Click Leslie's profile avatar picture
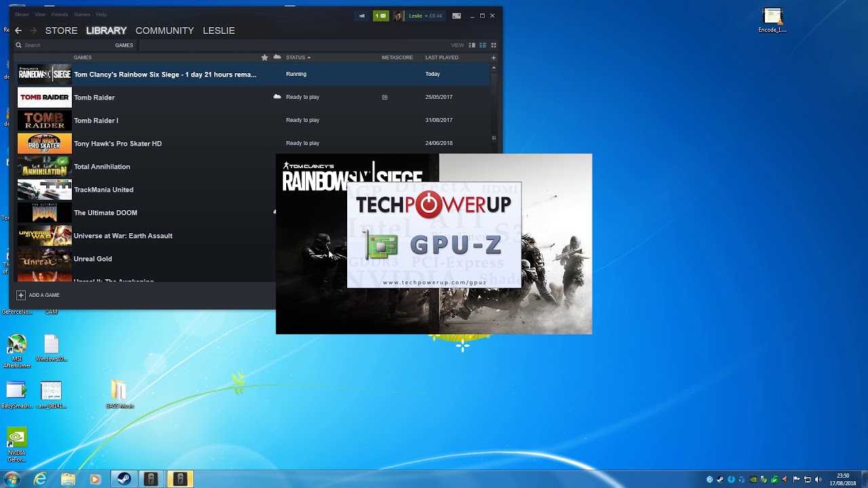 coord(399,16)
